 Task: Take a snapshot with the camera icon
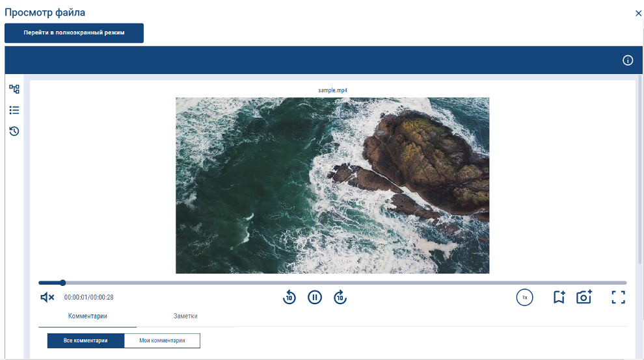[584, 298]
